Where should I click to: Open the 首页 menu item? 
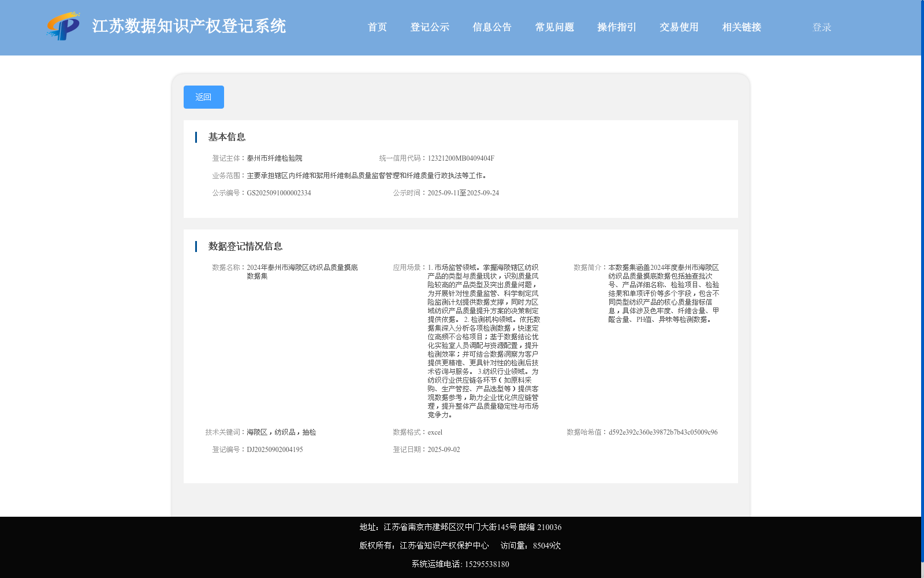(378, 27)
